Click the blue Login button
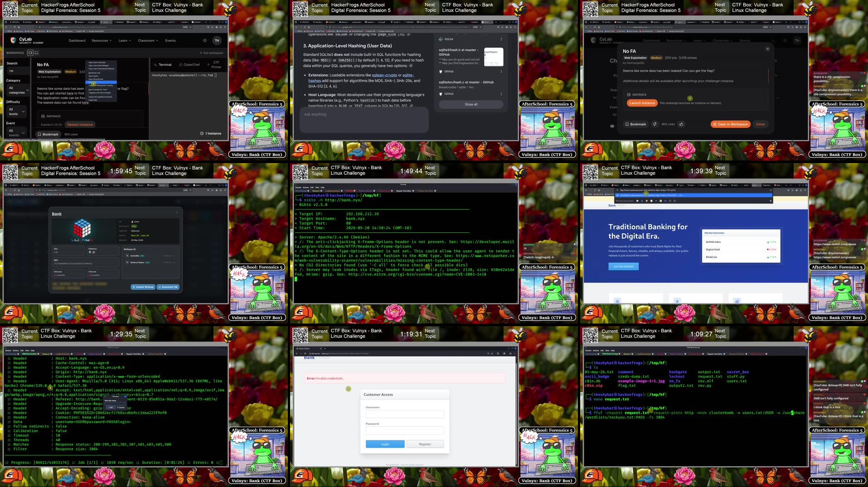The image size is (868, 487). (385, 444)
